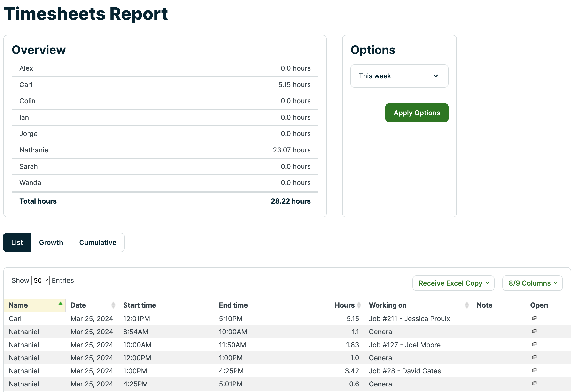Open Nathaniel's 12:00PM General entry icon
Screen dimensions: 574x392
click(534, 357)
